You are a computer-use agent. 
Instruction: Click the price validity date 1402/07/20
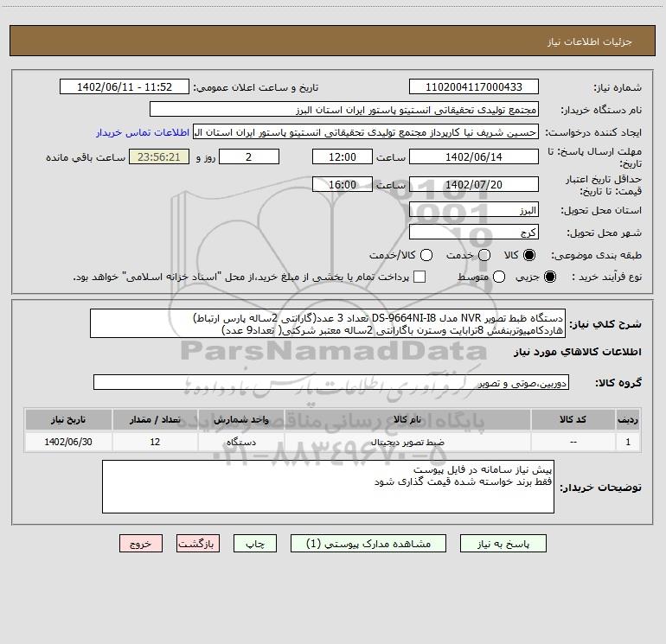point(474,184)
